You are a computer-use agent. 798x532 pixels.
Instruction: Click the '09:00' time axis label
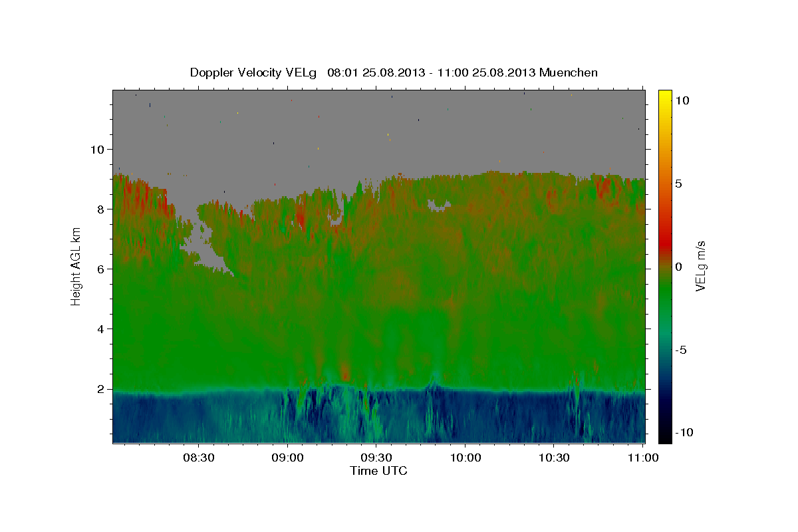pyautogui.click(x=287, y=458)
